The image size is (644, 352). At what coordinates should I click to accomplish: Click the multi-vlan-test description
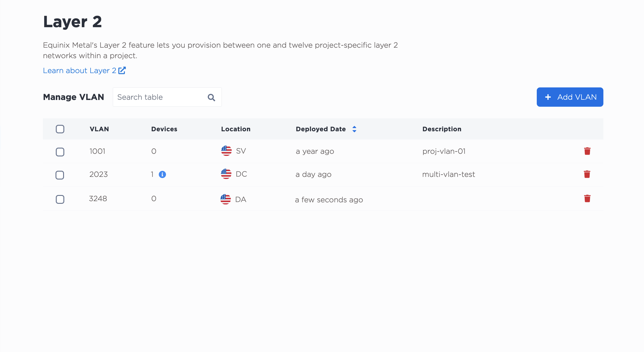(449, 174)
